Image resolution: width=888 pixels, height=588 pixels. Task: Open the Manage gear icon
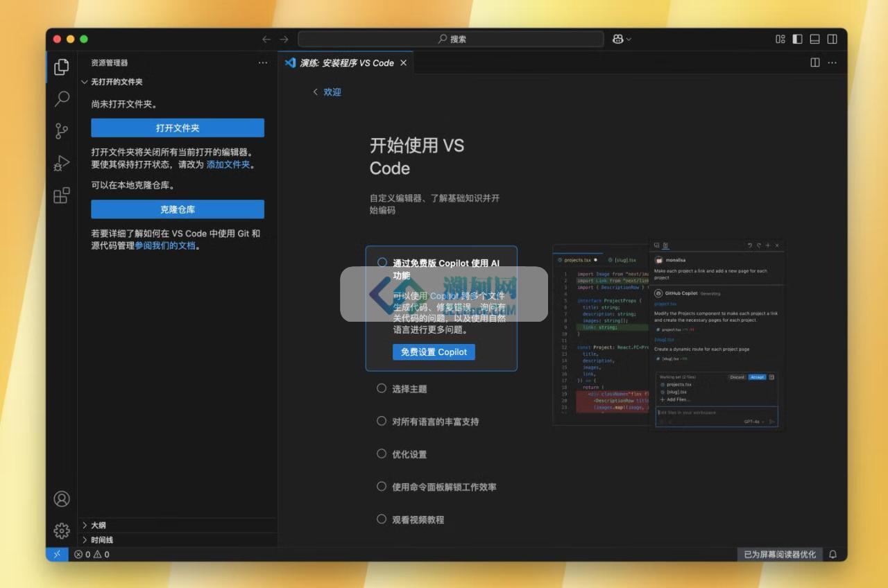(x=62, y=531)
